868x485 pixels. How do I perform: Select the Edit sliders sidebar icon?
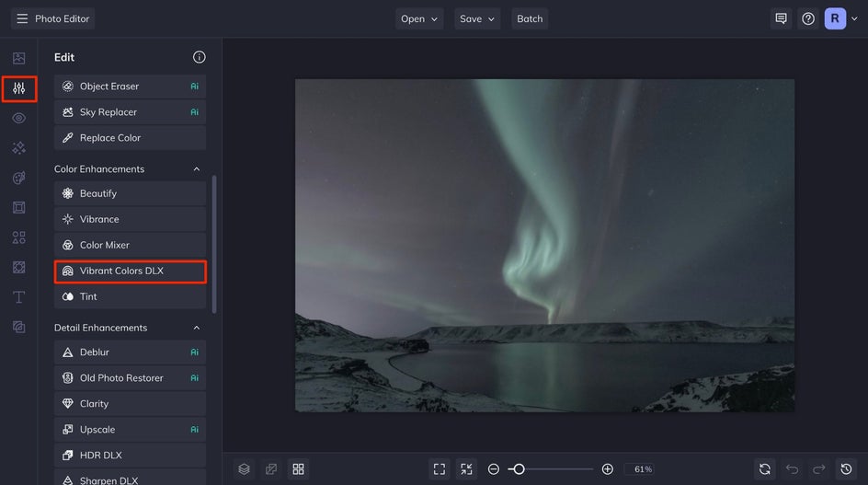18,88
